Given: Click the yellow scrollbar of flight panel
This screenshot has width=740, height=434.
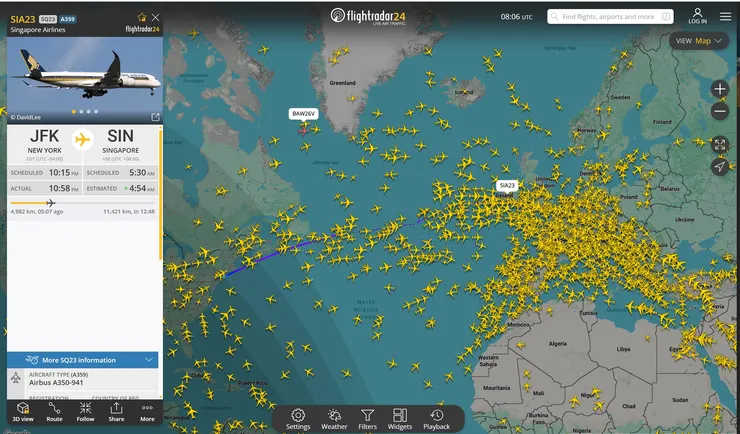Looking at the screenshot, I should coord(160,193).
